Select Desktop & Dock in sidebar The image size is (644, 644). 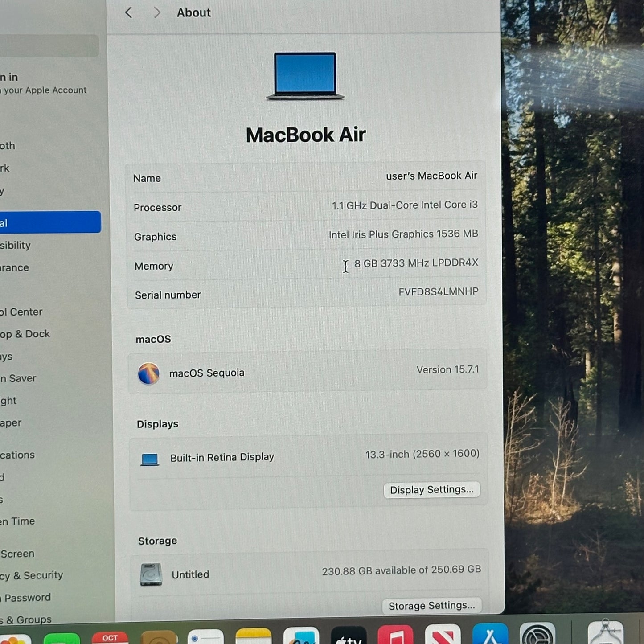[25, 334]
